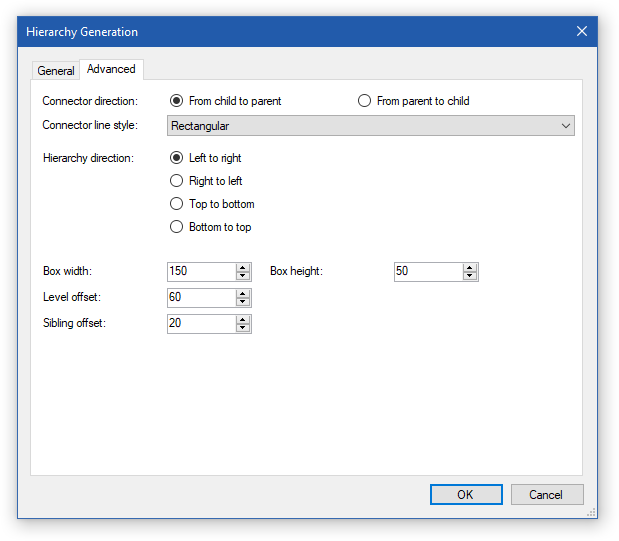The width and height of the screenshot is (619, 541).
Task: Choose From parent to child connector direction
Action: point(413,101)
